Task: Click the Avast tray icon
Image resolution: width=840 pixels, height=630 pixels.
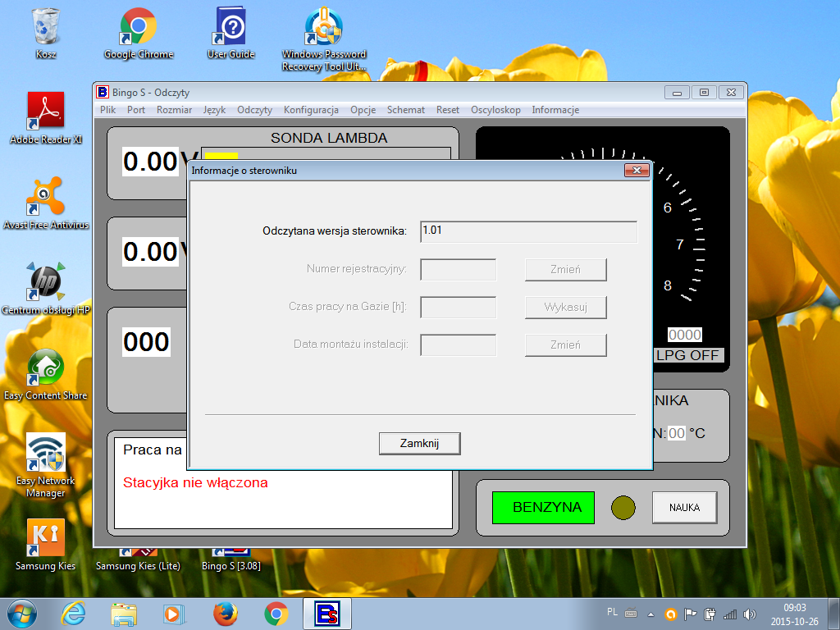Action: (x=671, y=614)
